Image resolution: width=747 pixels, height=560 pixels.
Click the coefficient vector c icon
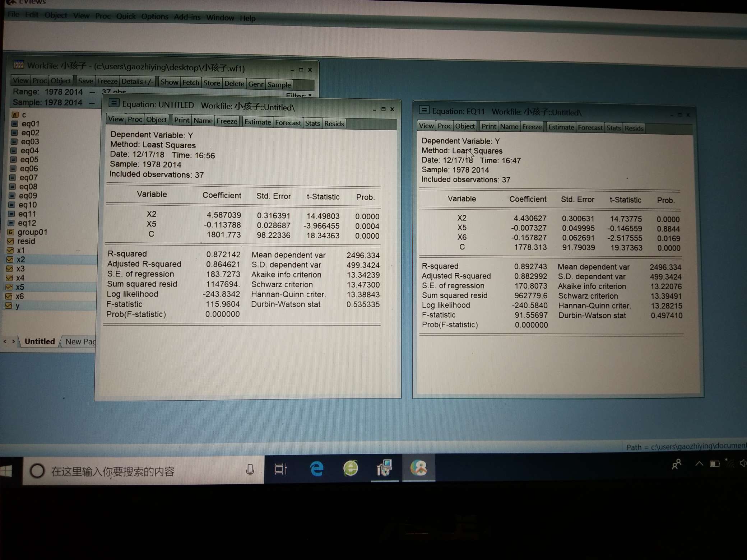click(15, 115)
